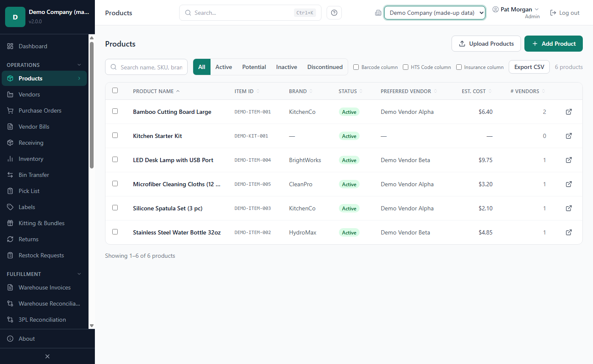Toggle the select-all checkbox in table header

point(115,90)
